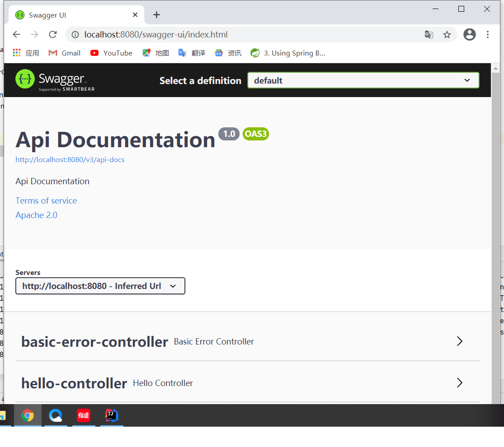Click the address bar URL
This screenshot has height=447, width=504.
(156, 34)
